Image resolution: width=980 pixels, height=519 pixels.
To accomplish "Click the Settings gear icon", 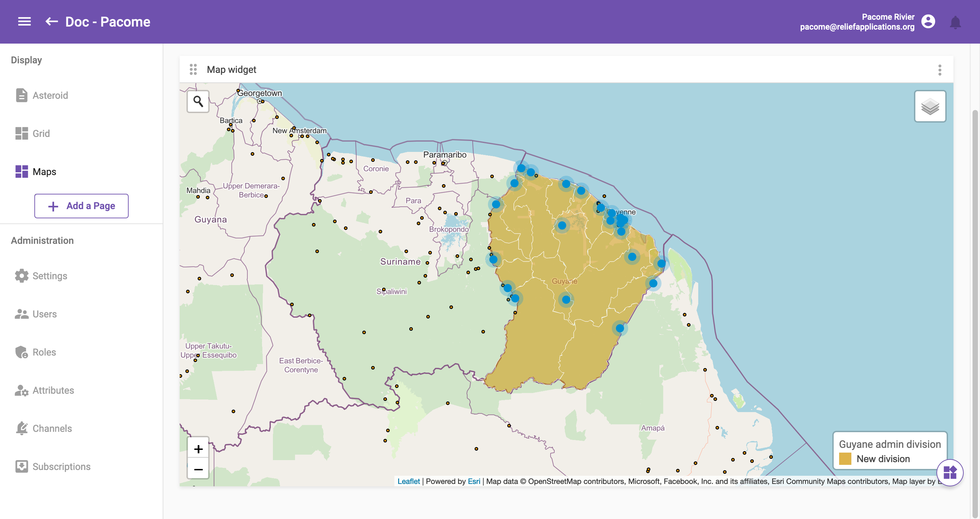I will click(x=21, y=276).
